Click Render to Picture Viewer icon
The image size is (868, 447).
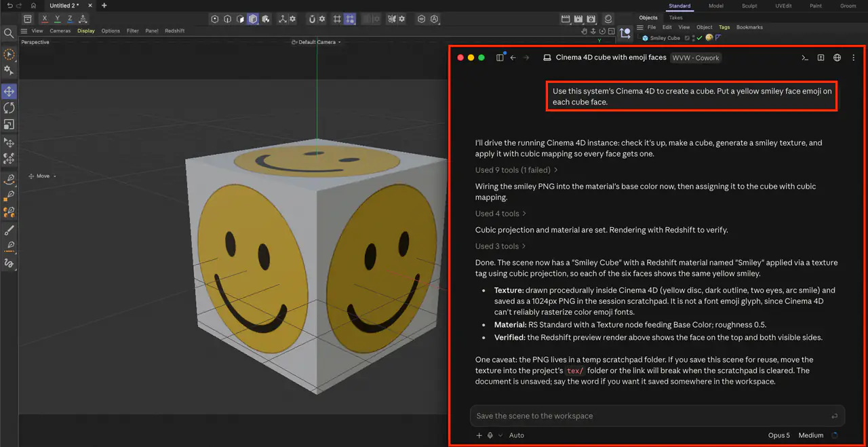(x=578, y=19)
